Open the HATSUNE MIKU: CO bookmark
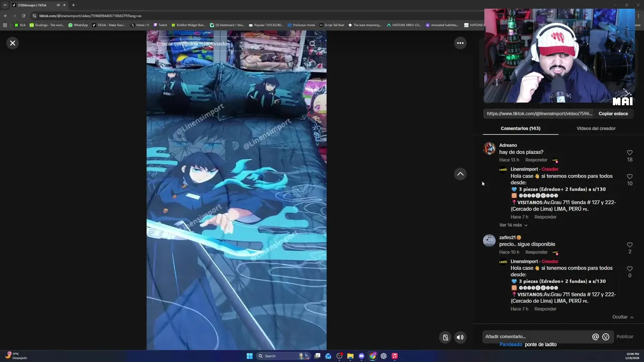Image resolution: width=644 pixels, height=362 pixels. pyautogui.click(x=404, y=25)
